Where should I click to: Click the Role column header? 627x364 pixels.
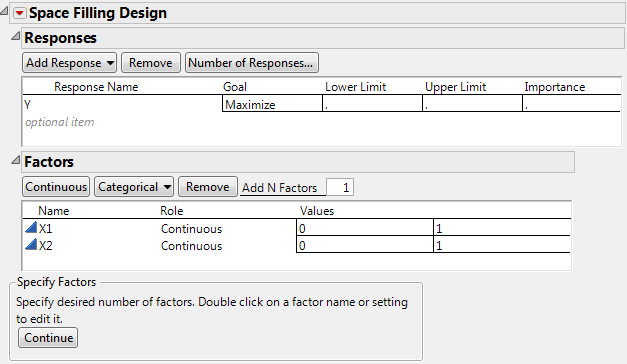[172, 211]
